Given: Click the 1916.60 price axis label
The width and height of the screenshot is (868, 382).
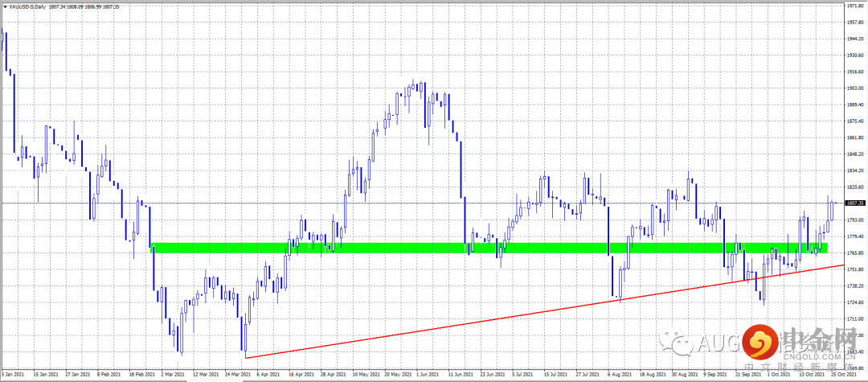Looking at the screenshot, I should click(x=855, y=72).
